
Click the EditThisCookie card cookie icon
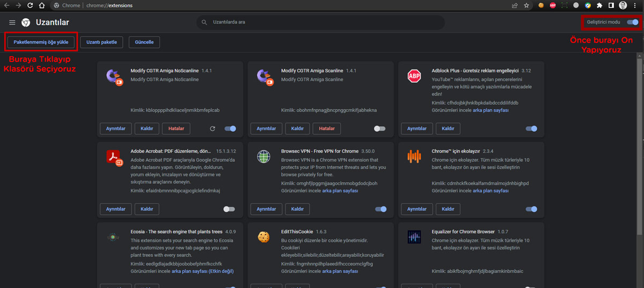[x=264, y=237]
